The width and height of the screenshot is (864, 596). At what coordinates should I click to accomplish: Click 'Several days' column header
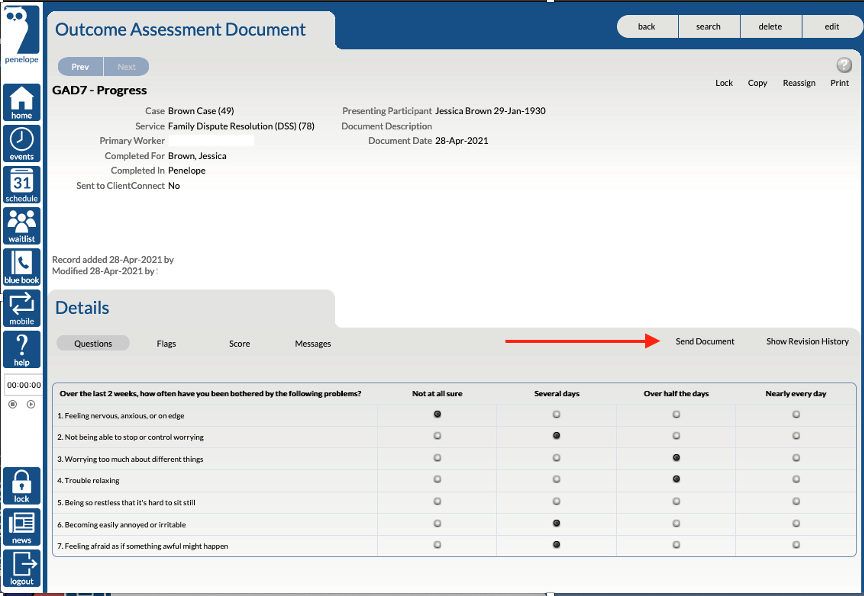(557, 393)
